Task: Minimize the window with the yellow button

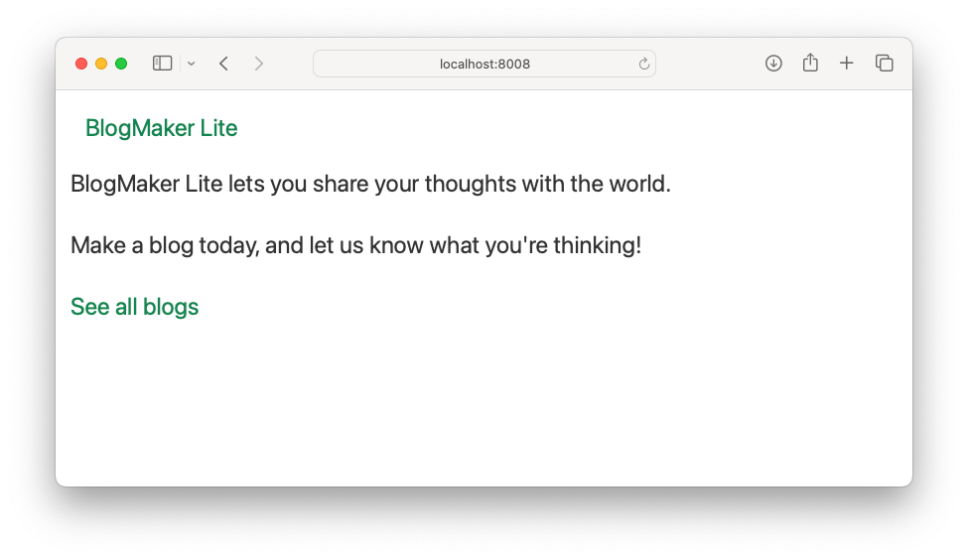Action: tap(101, 64)
